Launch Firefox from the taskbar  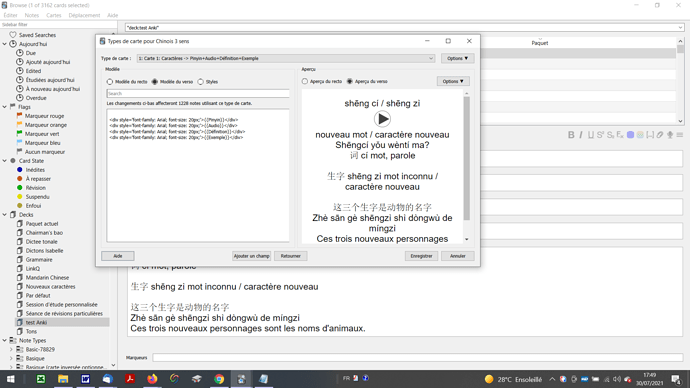pos(152,379)
